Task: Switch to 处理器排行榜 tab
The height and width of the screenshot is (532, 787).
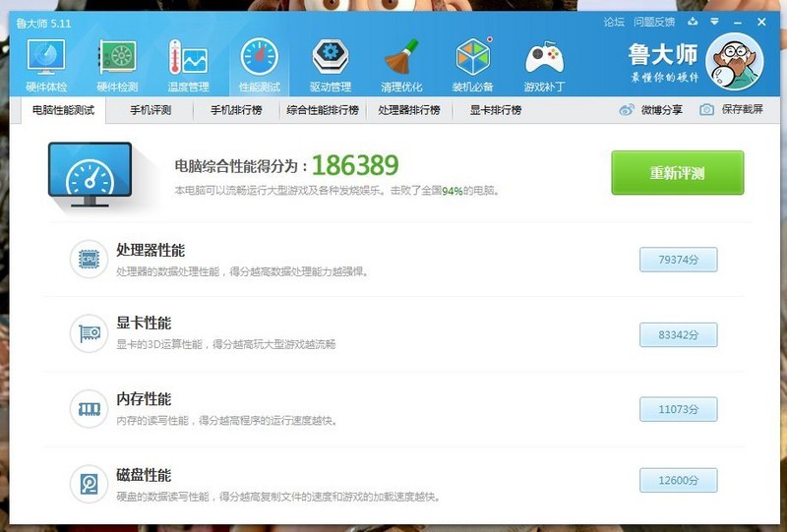Action: pyautogui.click(x=409, y=110)
